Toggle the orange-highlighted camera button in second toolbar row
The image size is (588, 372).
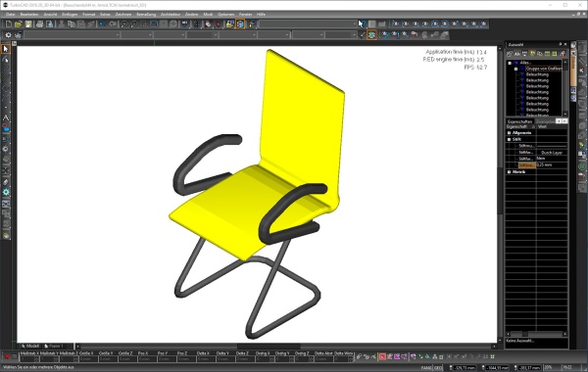pos(371,35)
